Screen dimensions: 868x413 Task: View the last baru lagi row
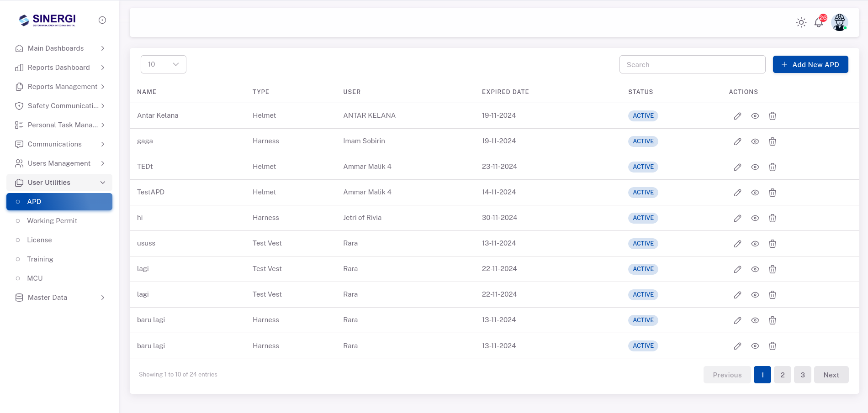(755, 346)
